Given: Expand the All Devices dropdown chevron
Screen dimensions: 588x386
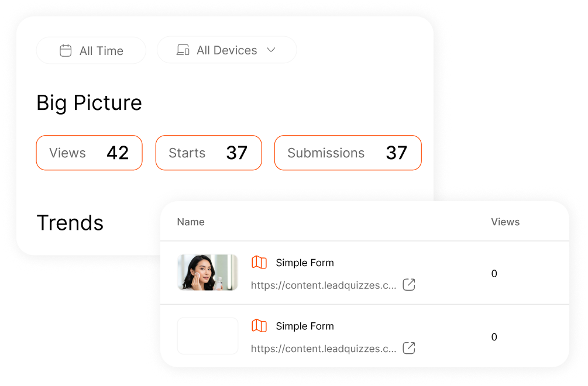Looking at the screenshot, I should [x=271, y=50].
